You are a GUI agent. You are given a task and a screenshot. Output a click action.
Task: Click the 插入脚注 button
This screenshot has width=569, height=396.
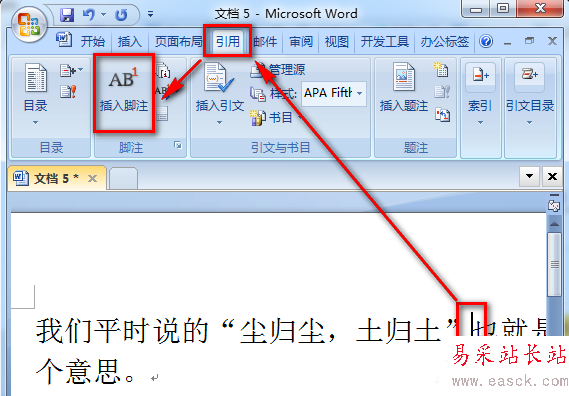tap(124, 93)
